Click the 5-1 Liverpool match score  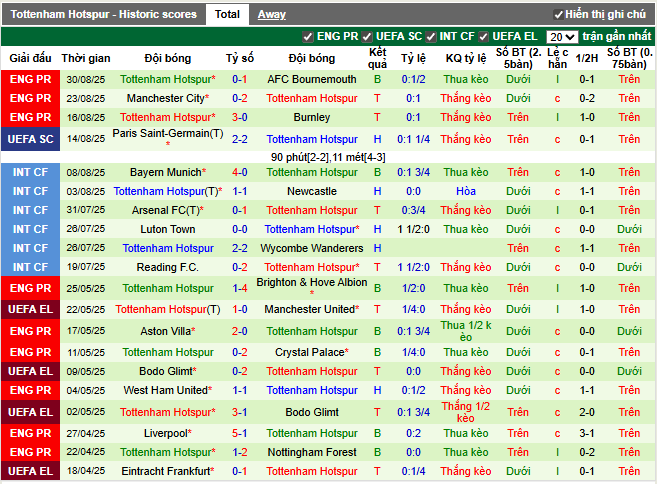(x=240, y=433)
